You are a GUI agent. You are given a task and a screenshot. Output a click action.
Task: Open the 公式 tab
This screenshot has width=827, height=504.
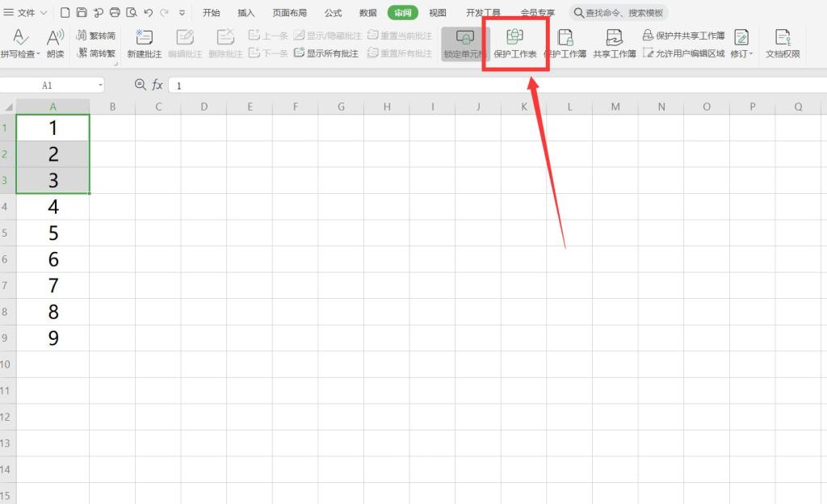click(333, 13)
